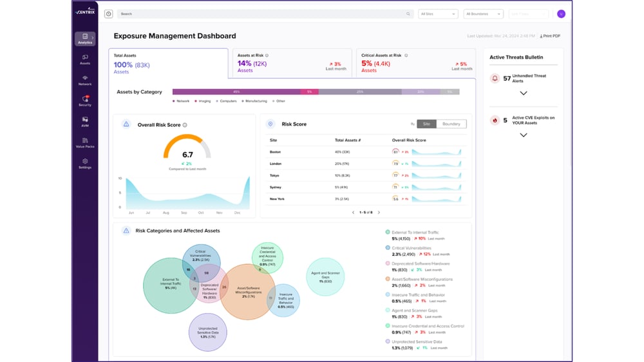Switch Risk Score view to Site
This screenshot has height=362, width=644.
(x=426, y=124)
